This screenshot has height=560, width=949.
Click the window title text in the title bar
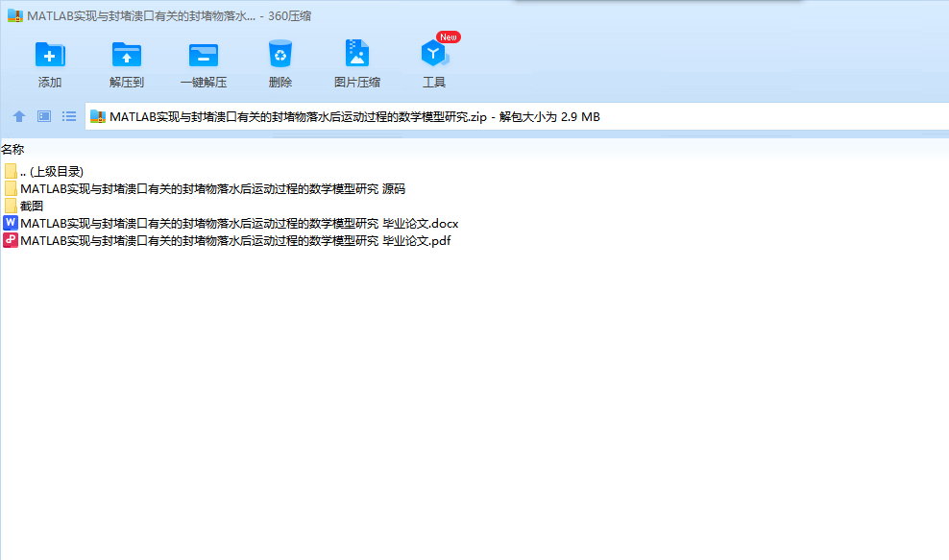[169, 15]
